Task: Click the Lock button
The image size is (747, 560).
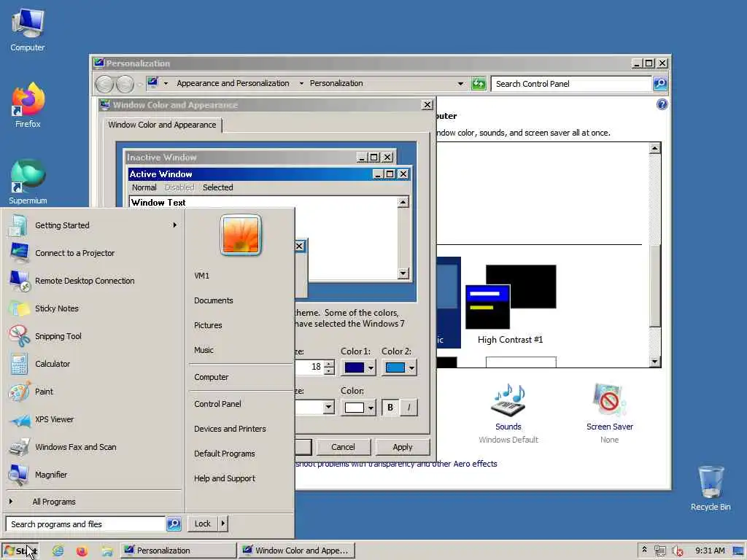Action: click(203, 524)
